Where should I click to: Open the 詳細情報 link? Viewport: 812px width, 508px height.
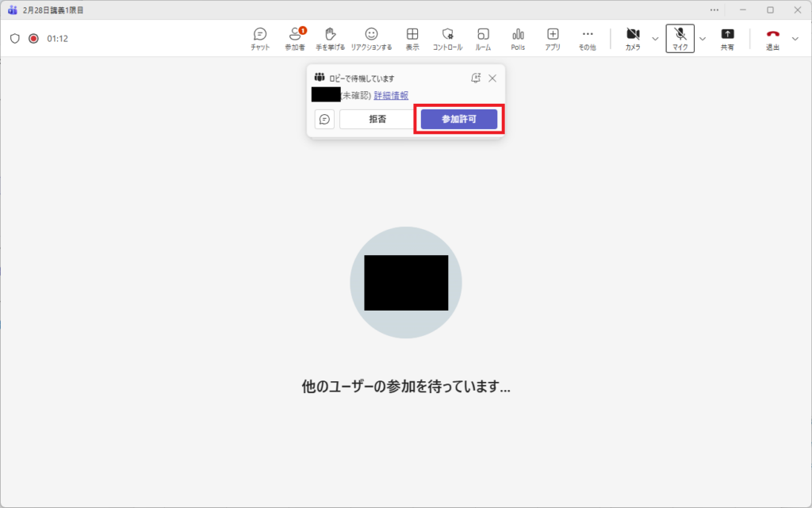(x=391, y=95)
